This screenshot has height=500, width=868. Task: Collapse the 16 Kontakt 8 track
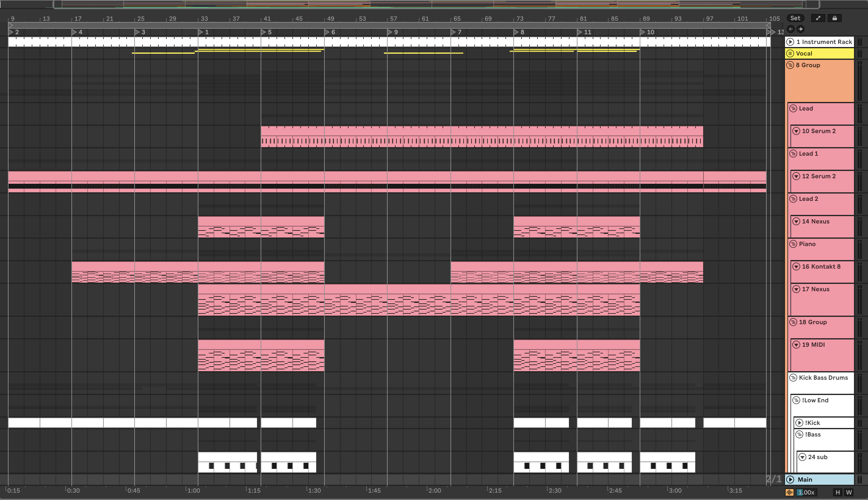pyautogui.click(x=796, y=267)
